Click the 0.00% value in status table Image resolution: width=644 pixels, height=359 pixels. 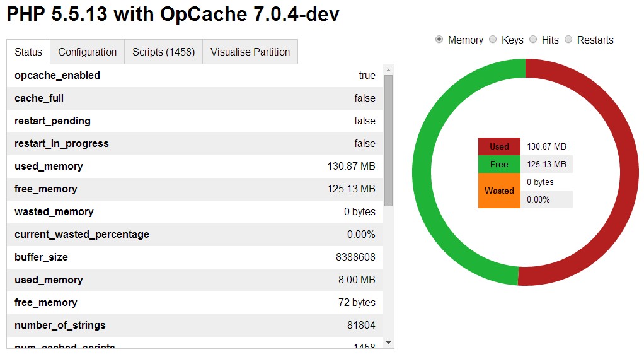[x=361, y=235]
